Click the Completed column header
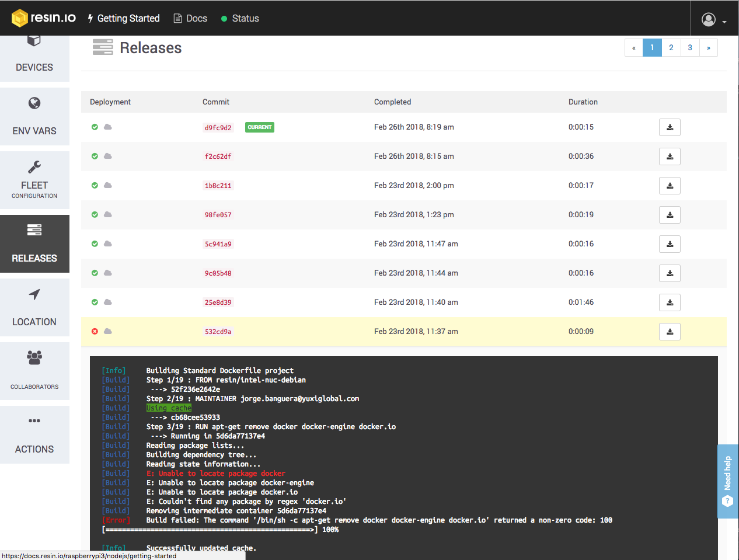 tap(393, 102)
